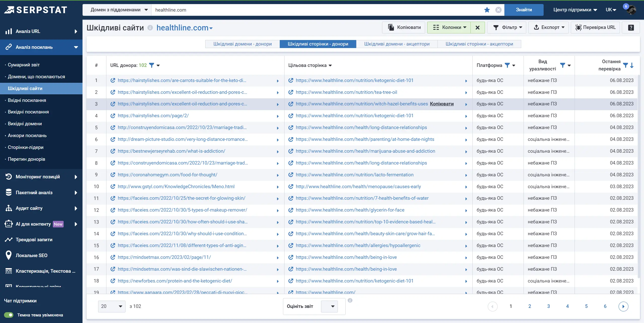Open Центр підтримки dropdown
Screen dimensions: 644x323
coord(575,10)
